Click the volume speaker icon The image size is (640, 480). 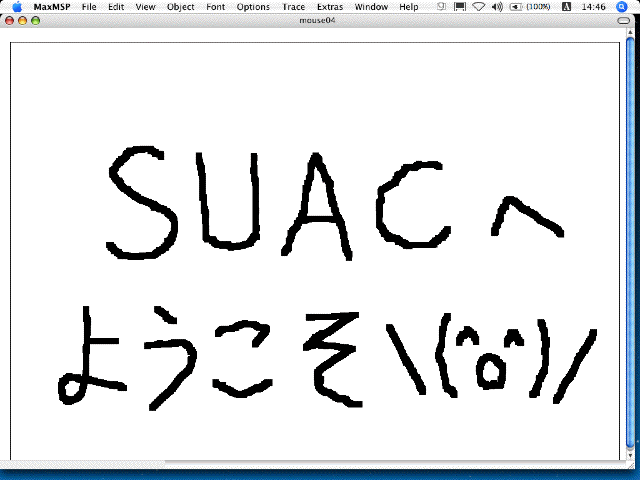pyautogui.click(x=497, y=7)
